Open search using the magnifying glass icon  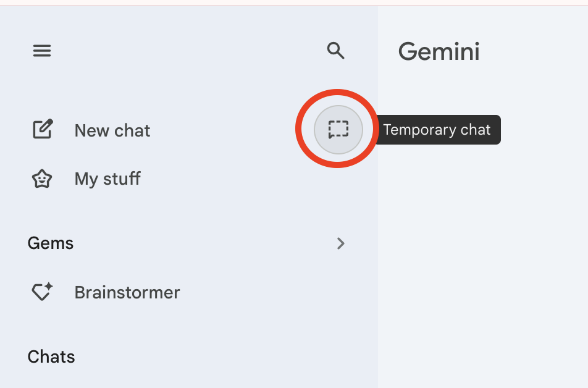(335, 51)
